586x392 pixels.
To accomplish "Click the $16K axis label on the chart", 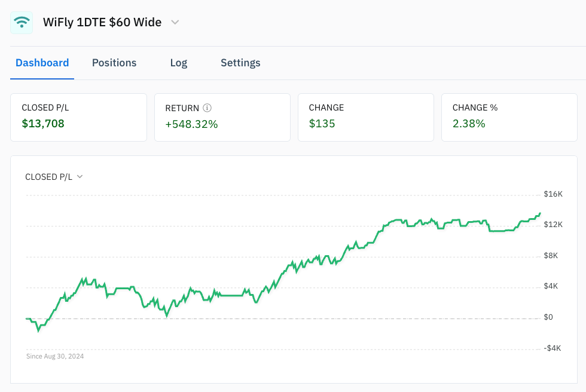I will pos(552,194).
